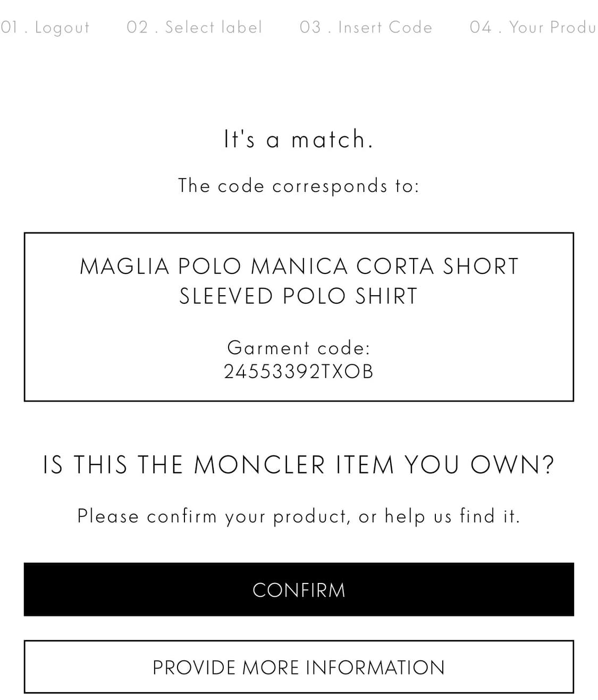The image size is (598, 700).
Task: Click the MONCLER item ownership question heading
Action: click(299, 464)
